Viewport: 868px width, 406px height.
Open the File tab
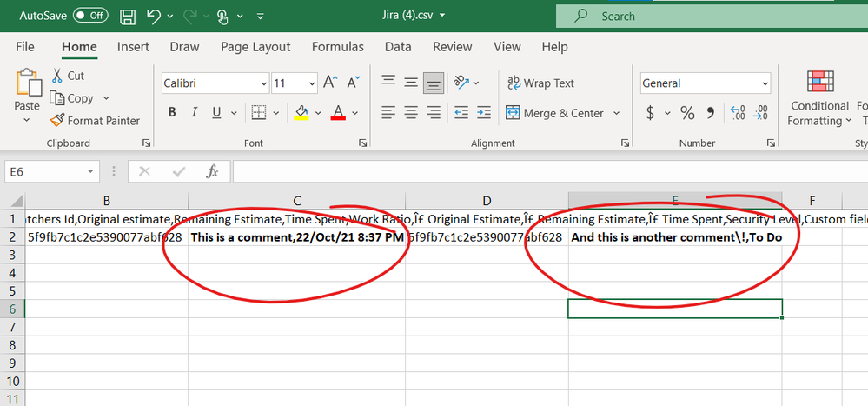click(x=25, y=47)
